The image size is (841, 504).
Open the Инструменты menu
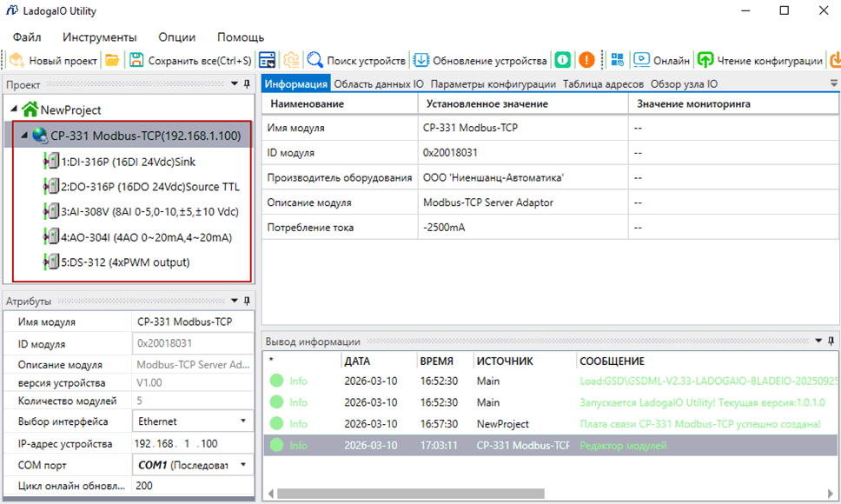click(100, 37)
